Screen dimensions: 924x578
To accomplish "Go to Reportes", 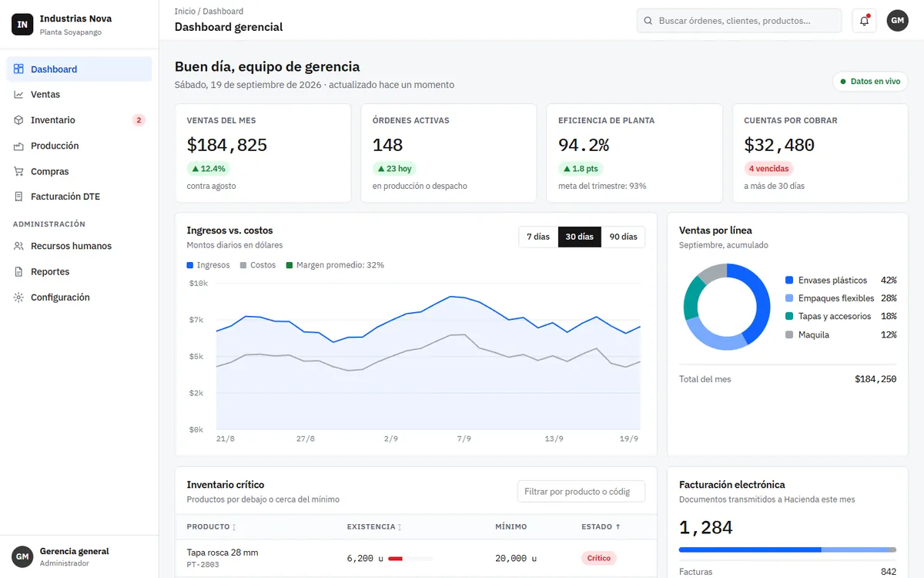I will 79,271.
